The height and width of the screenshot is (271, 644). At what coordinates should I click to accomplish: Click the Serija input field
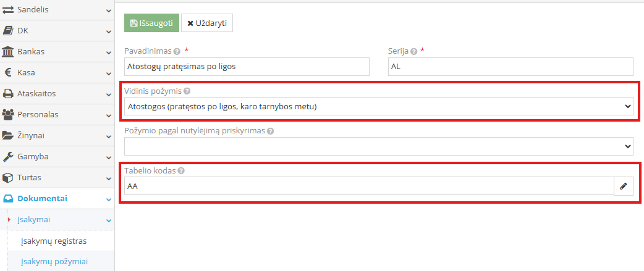tap(511, 67)
